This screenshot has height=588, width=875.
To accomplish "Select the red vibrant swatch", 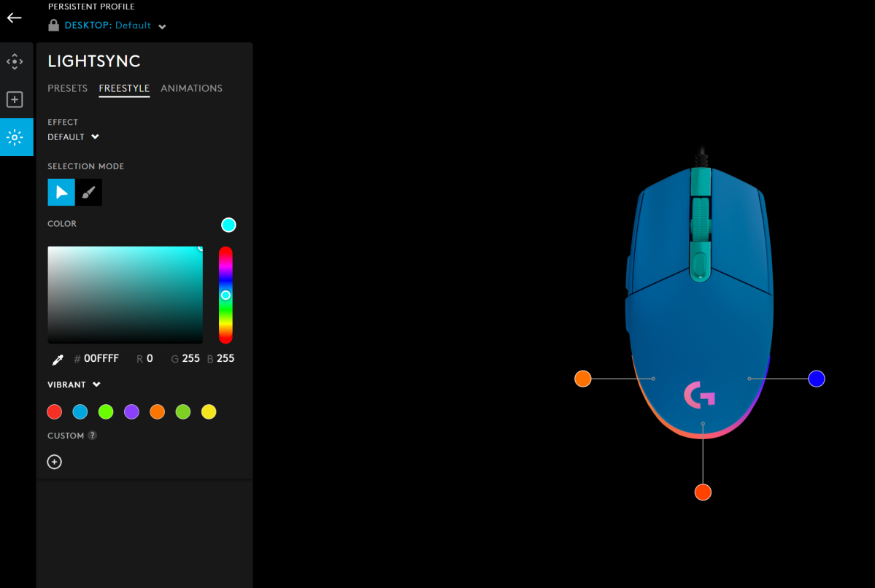I will coord(55,412).
